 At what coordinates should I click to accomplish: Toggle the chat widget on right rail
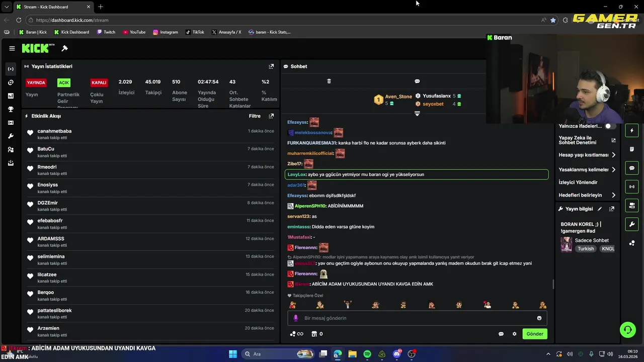coord(632,168)
